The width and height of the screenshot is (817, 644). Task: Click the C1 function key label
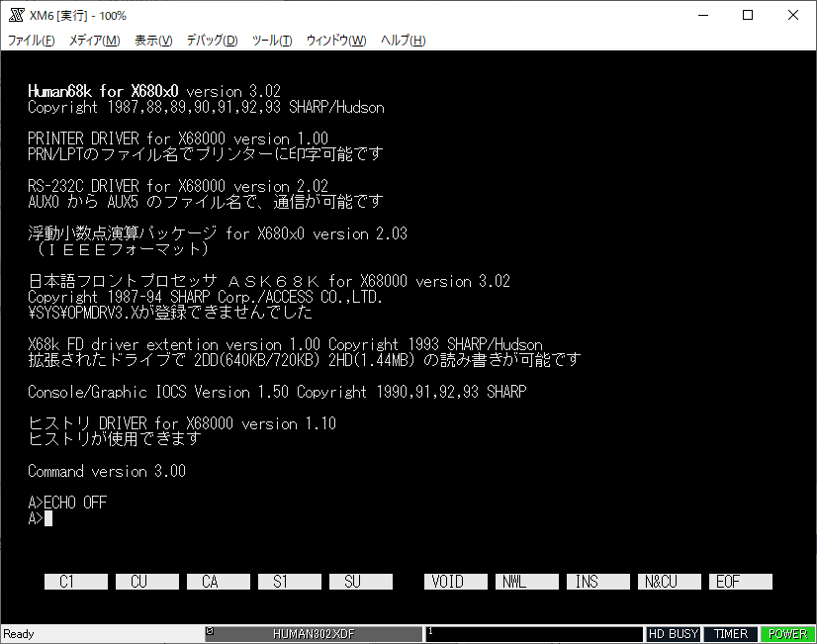tap(76, 582)
